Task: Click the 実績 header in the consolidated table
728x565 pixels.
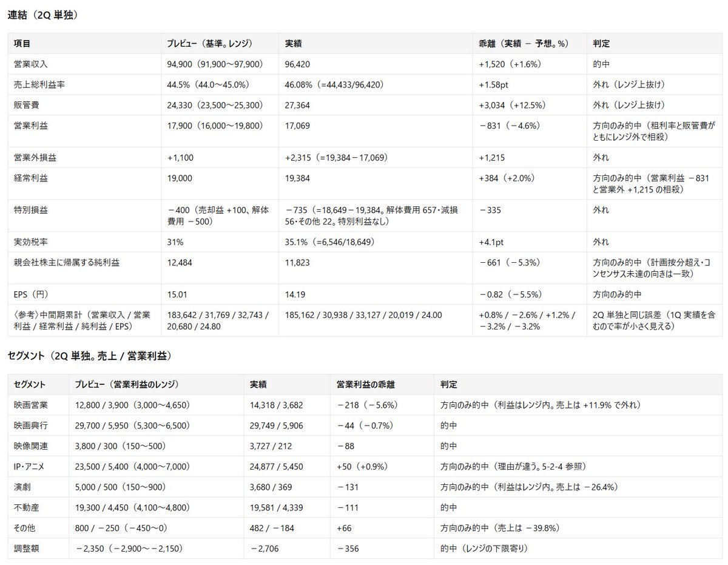Action: point(293,44)
